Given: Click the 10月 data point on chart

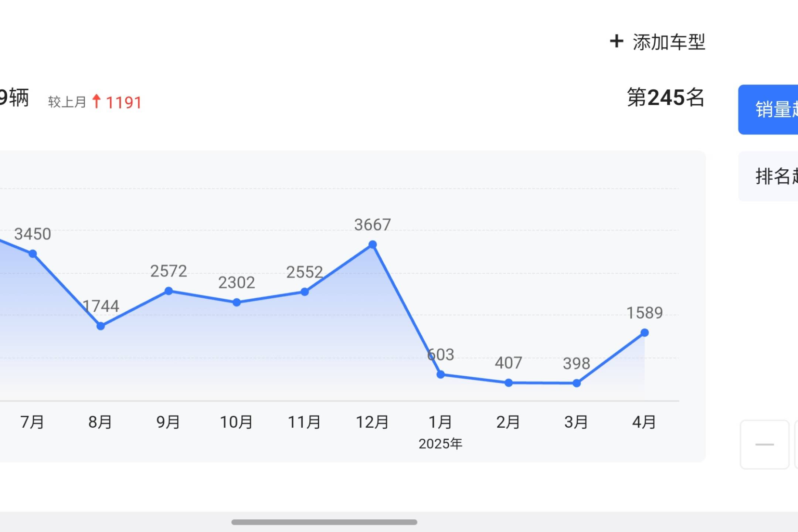Looking at the screenshot, I should (237, 302).
